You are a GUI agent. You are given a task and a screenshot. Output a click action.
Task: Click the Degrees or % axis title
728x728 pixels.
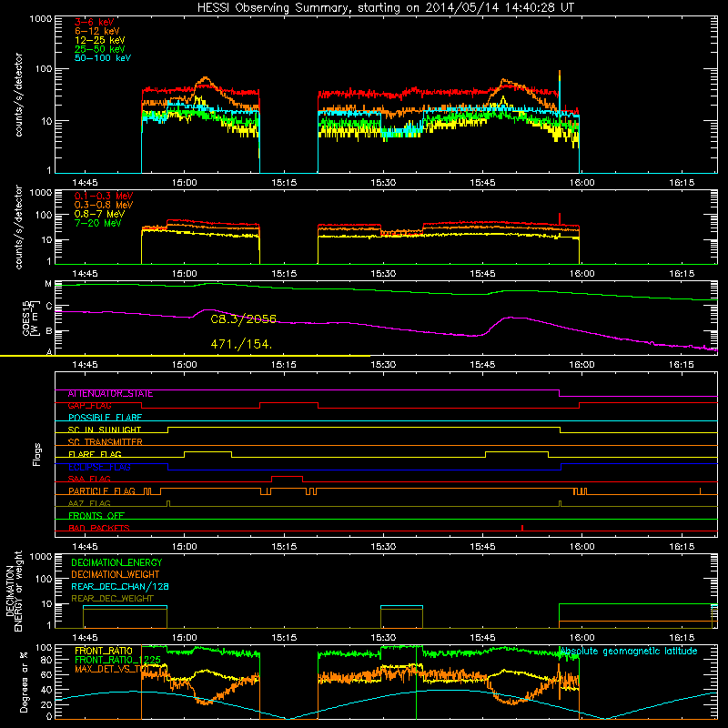(x=24, y=682)
